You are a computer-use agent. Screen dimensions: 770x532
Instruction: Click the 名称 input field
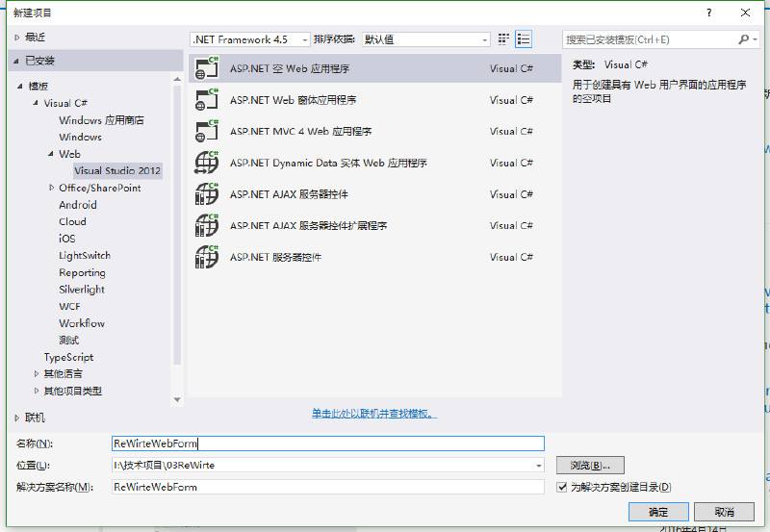[x=328, y=443]
